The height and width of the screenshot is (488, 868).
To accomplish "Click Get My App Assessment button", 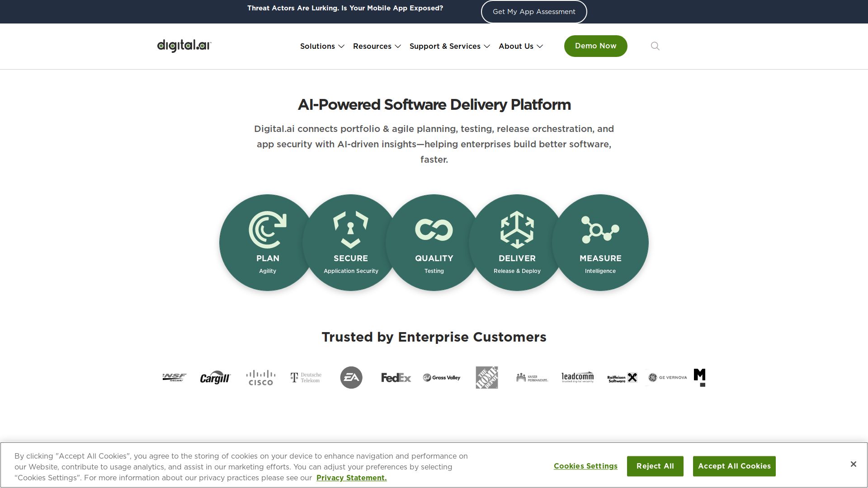I will click(533, 12).
